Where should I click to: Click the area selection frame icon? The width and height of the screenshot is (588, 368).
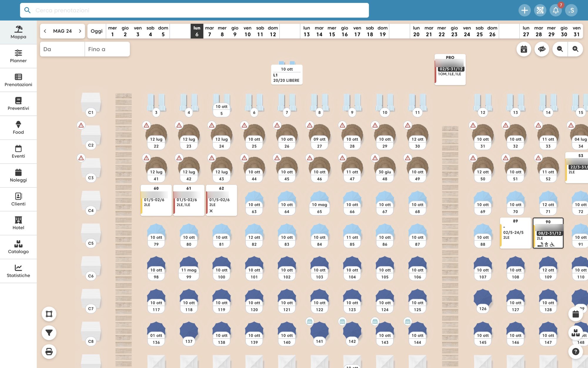[49, 314]
